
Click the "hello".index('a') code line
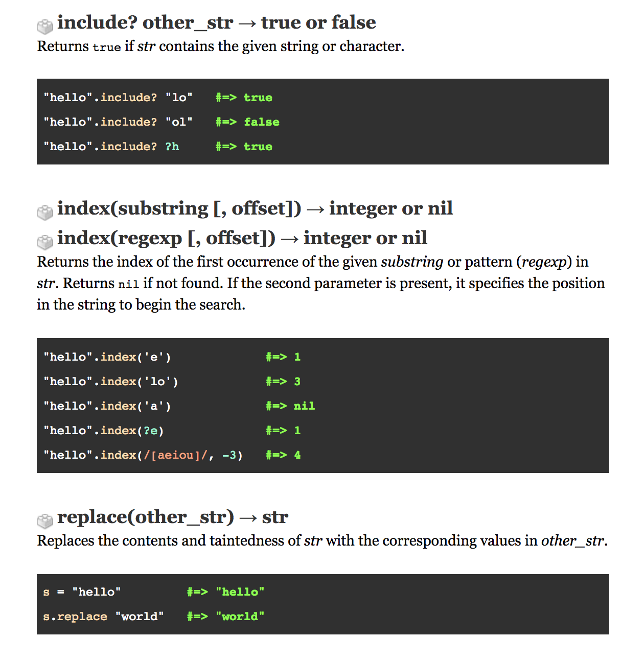pos(107,406)
